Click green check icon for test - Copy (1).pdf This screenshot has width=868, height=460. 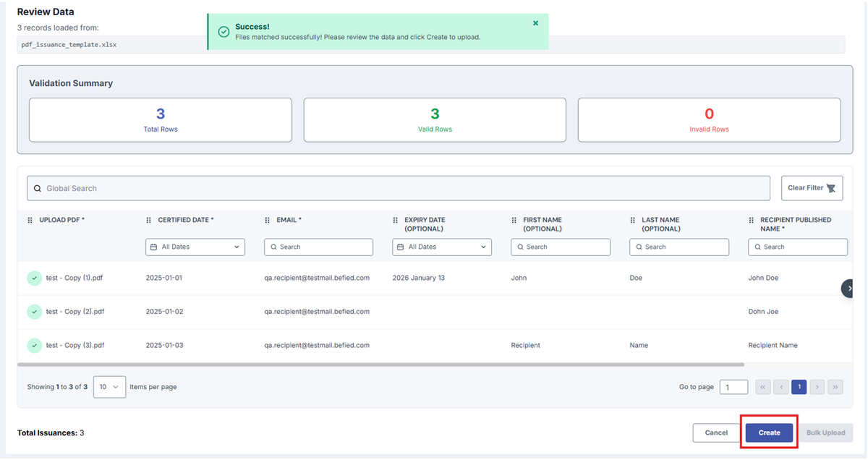point(35,278)
